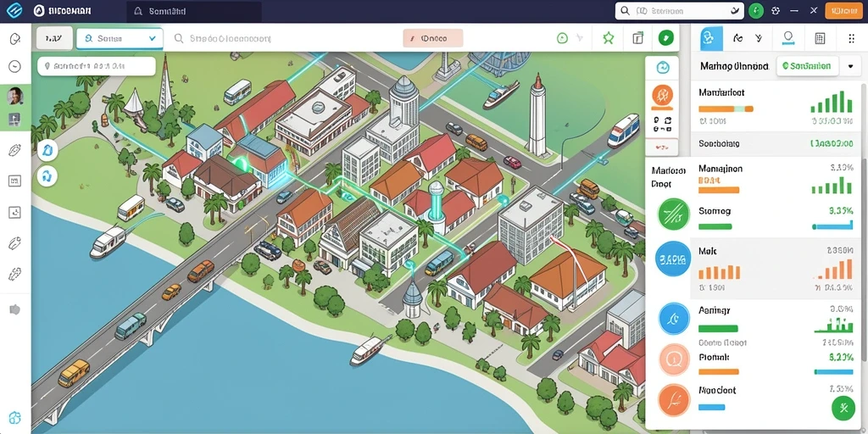Viewport: 868px width, 434px height.
Task: Click the green floating action button bottom right
Action: coord(843,409)
